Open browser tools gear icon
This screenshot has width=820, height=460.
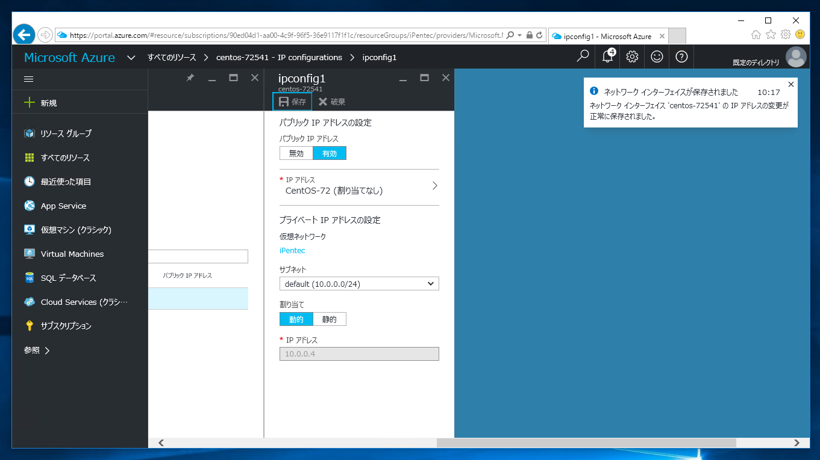click(785, 34)
